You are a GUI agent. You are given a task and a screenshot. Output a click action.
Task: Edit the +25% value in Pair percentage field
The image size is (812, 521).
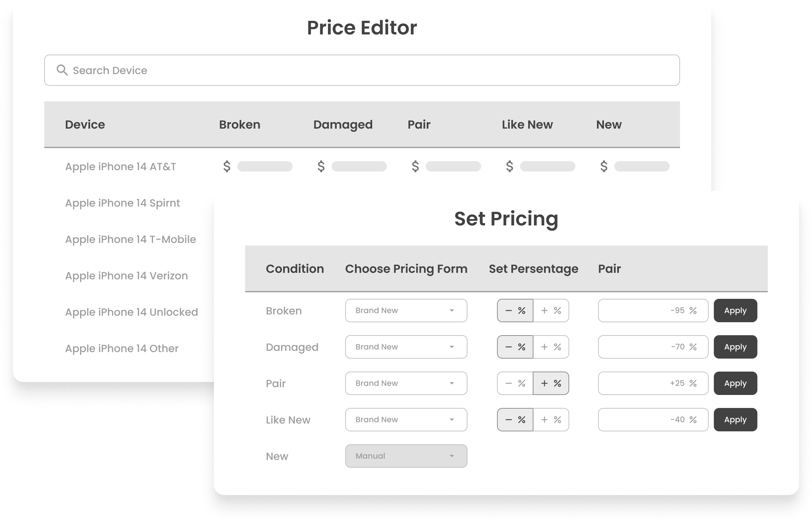click(653, 383)
